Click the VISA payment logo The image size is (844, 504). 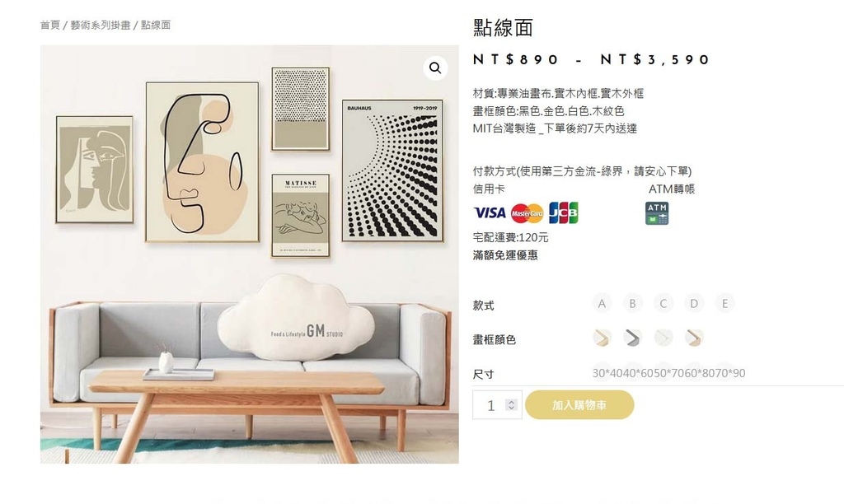[x=490, y=213]
